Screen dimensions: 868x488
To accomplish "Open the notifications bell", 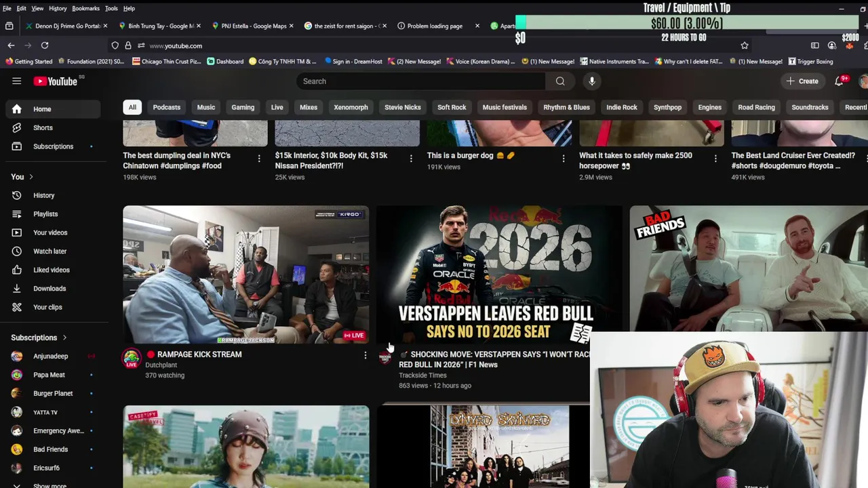I will 840,81.
